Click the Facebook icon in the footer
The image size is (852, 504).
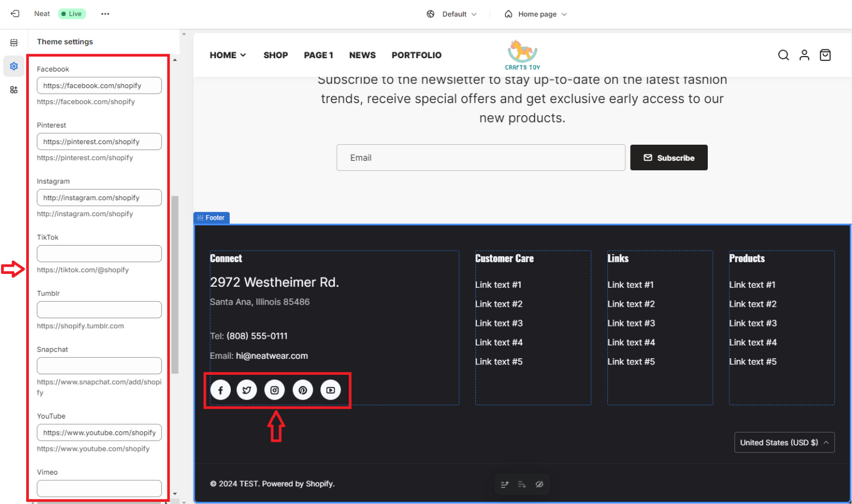pos(220,390)
